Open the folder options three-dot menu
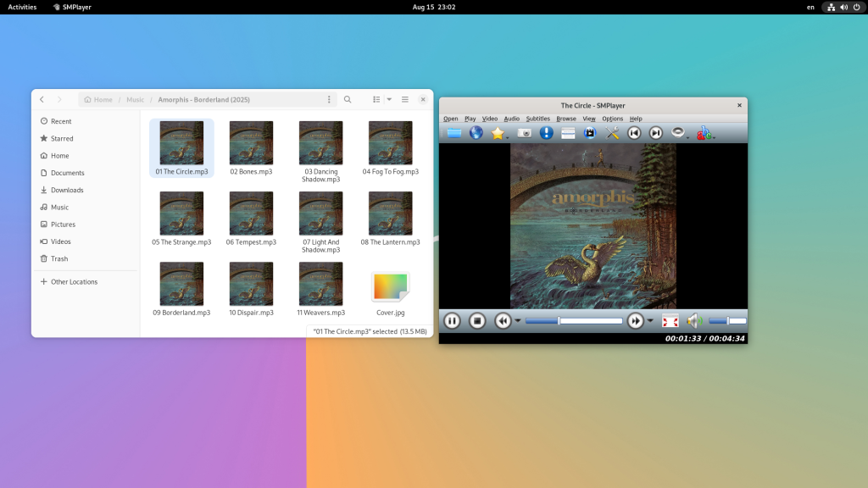Image resolution: width=868 pixels, height=488 pixels. [329, 100]
